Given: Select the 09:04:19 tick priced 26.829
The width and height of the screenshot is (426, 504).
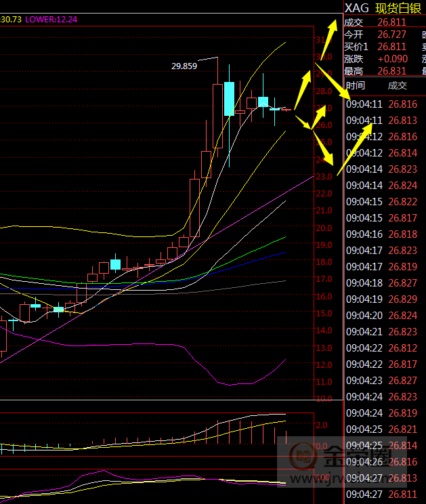Looking at the screenshot, I should 382,299.
